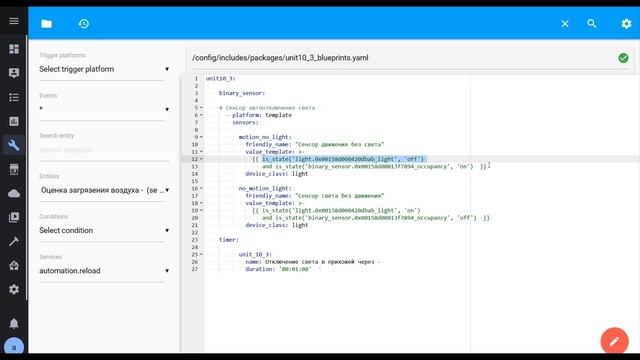640x360 pixels.
Task: Open editor settings gear in header
Action: tap(626, 24)
